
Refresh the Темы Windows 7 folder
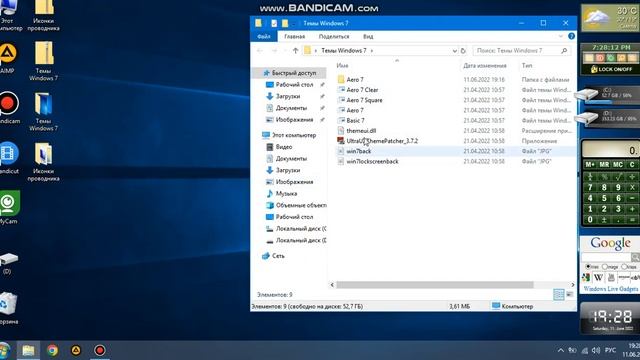[x=463, y=51]
